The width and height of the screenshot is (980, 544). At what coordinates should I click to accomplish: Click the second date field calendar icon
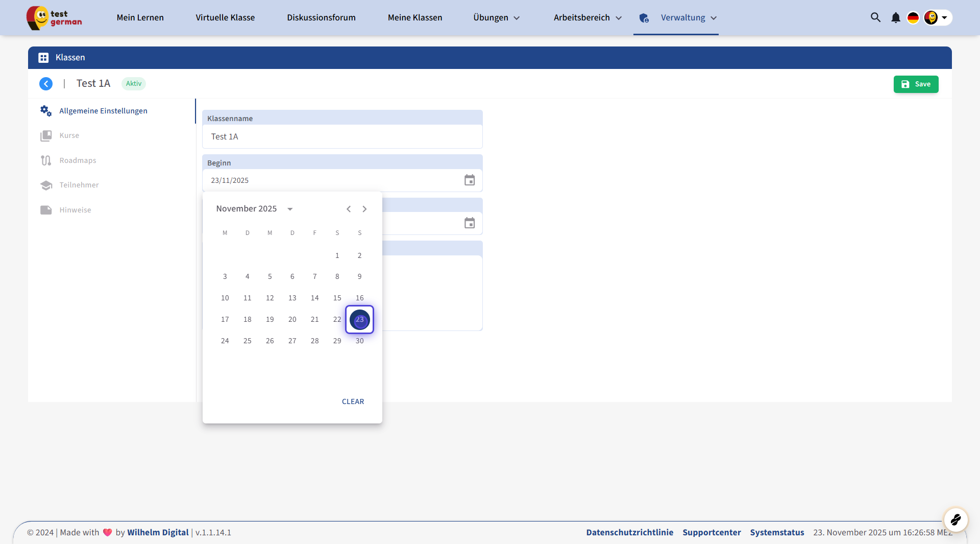click(469, 223)
